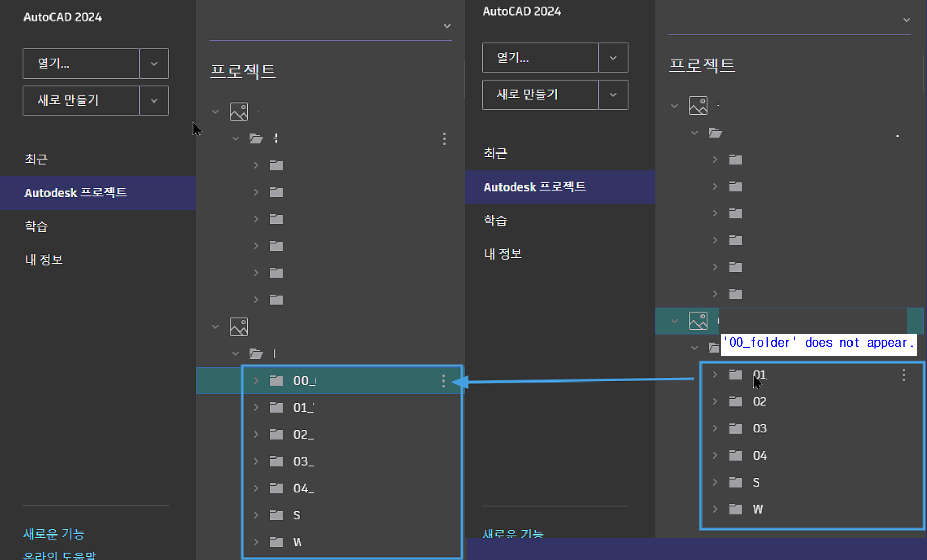927x560 pixels.
Task: Collapse the first project tree node
Action: [215, 111]
